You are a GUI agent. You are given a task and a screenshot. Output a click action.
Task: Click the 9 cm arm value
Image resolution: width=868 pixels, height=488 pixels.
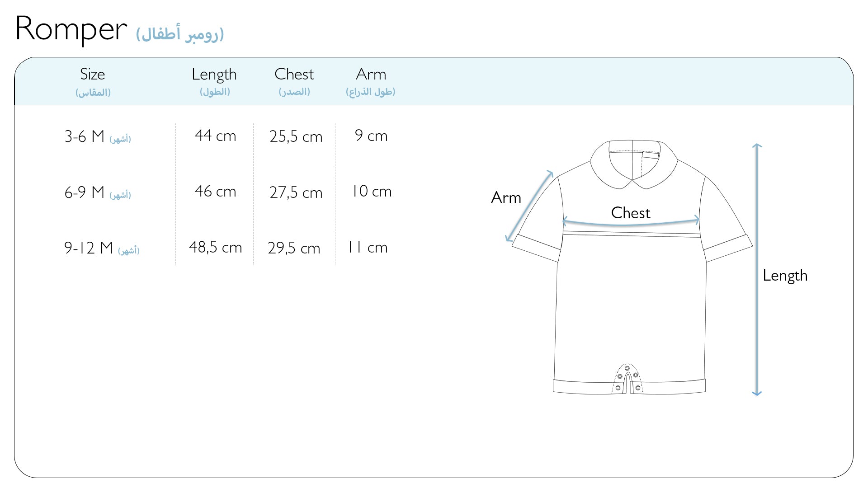point(371,136)
